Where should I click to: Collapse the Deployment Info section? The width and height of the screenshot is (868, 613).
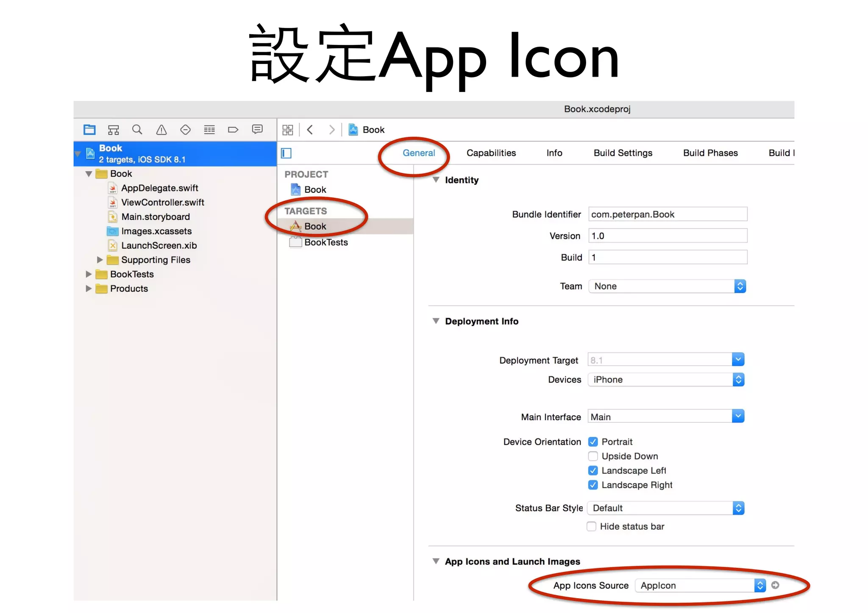click(436, 321)
